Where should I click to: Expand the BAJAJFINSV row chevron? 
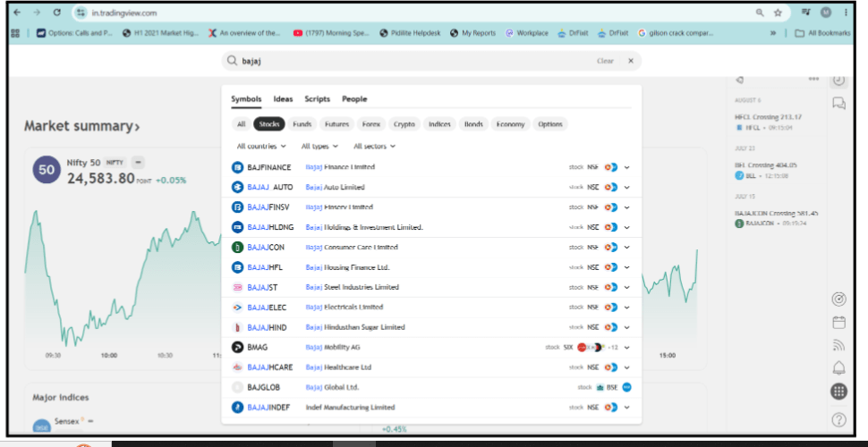(x=626, y=207)
